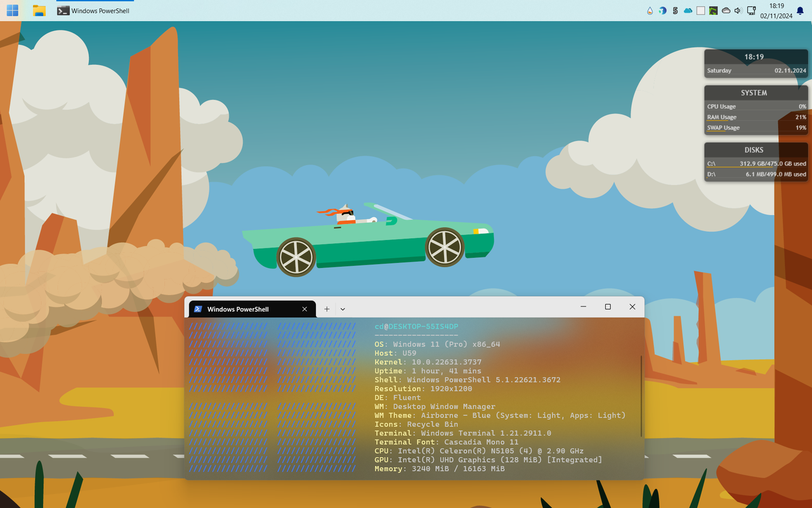Maximize the Windows Terminal window
This screenshot has width=812, height=508.
pos(608,307)
